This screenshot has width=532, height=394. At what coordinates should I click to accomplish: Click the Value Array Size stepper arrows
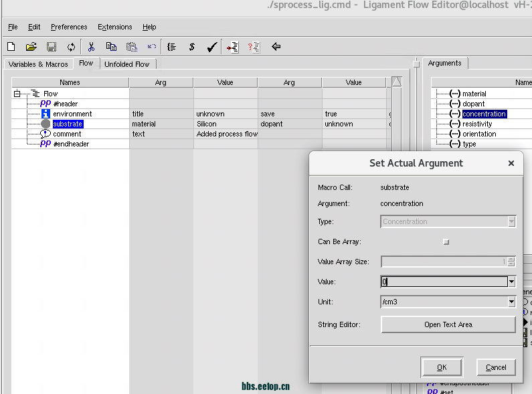pos(511,262)
